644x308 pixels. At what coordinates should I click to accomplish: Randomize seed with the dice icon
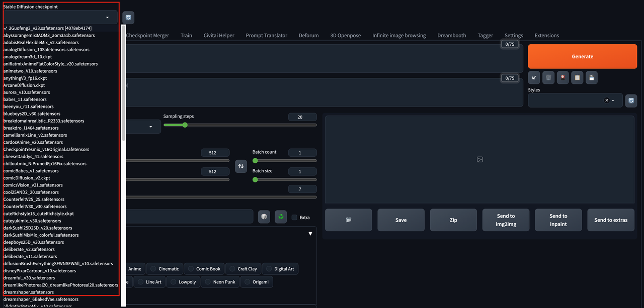(264, 217)
